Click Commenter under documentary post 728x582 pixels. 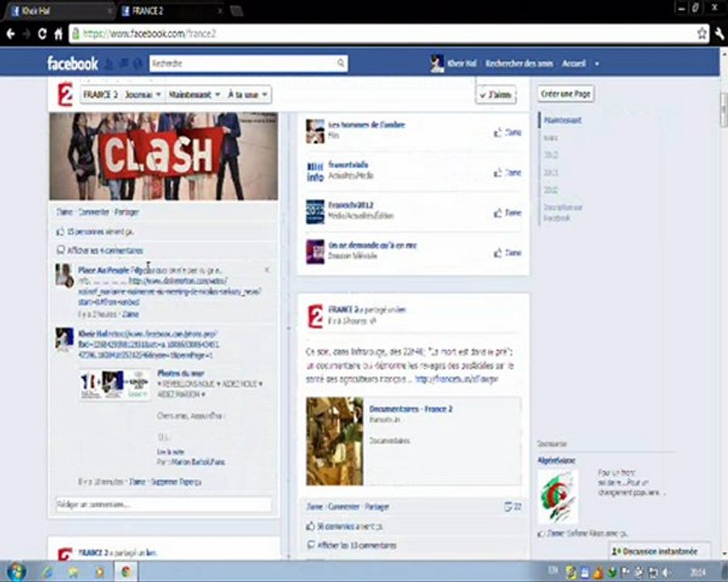tap(344, 507)
